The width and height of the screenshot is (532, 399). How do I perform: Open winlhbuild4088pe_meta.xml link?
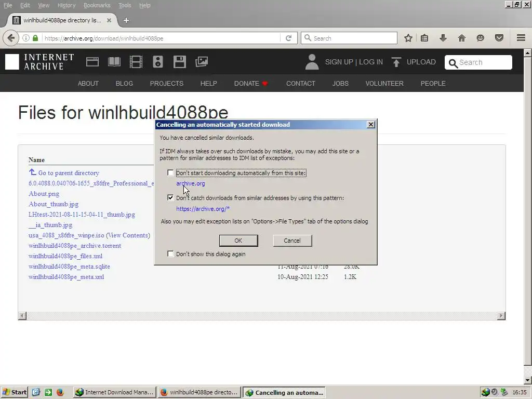[x=66, y=277]
